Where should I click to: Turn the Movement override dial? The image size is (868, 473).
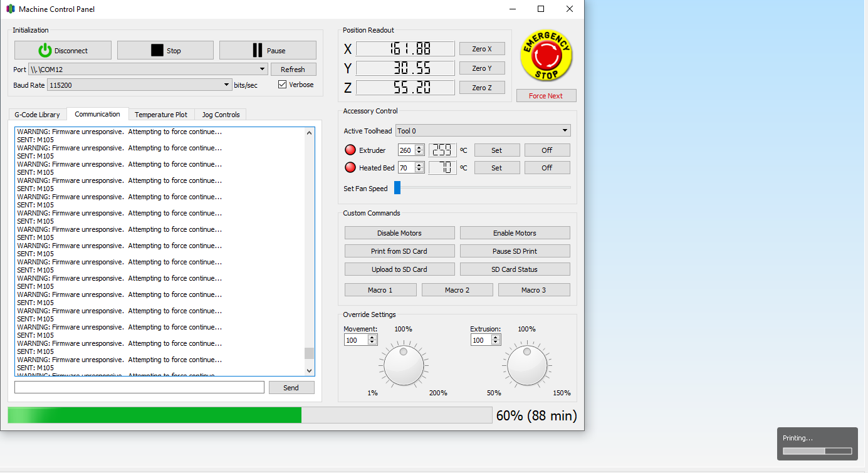[x=404, y=366]
